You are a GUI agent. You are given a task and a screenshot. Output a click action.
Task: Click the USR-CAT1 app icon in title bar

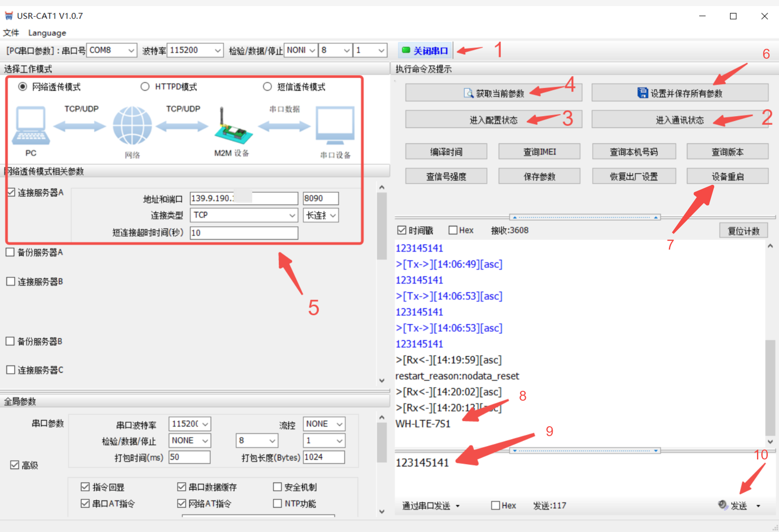(9, 16)
